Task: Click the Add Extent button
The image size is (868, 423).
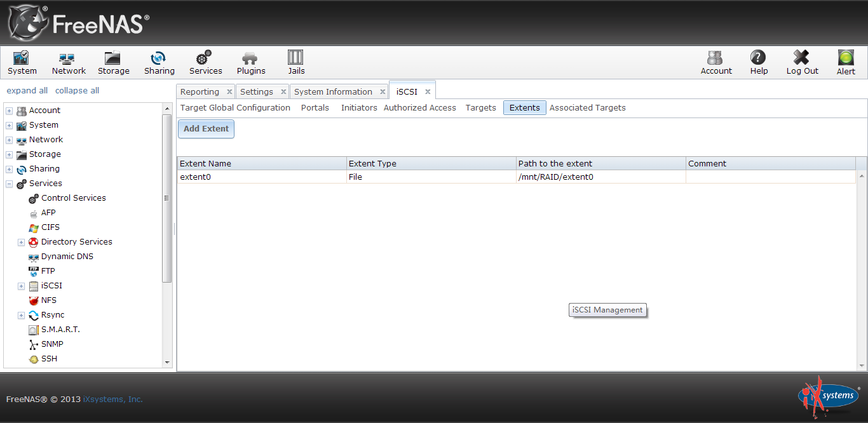Action: point(206,129)
